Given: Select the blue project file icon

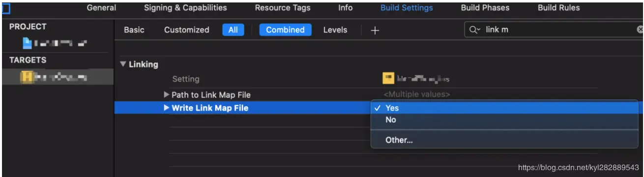Looking at the screenshot, I should [x=27, y=44].
